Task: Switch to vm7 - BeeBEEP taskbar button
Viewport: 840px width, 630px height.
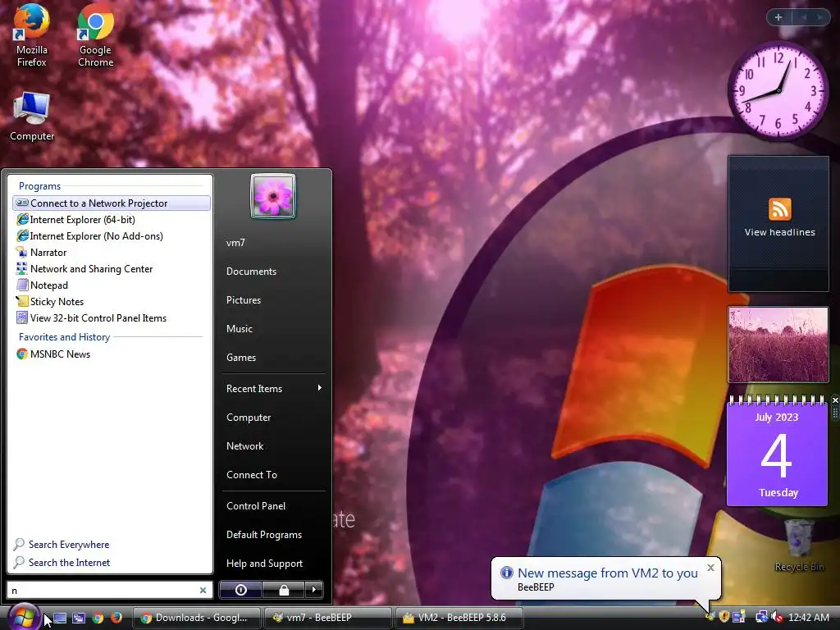Action: pyautogui.click(x=328, y=618)
